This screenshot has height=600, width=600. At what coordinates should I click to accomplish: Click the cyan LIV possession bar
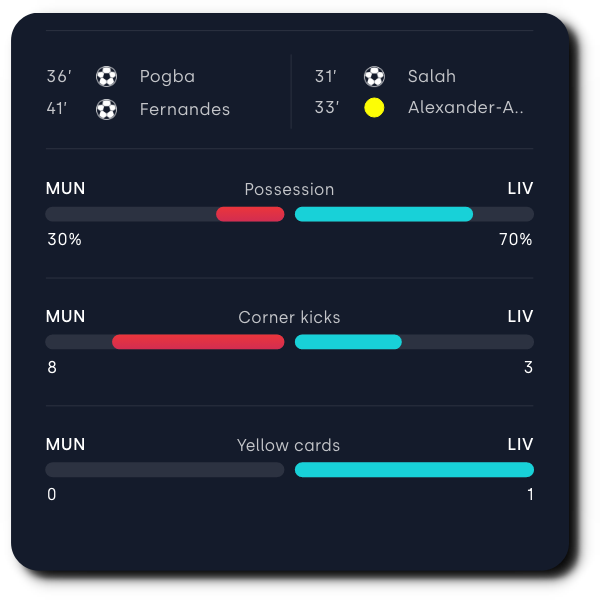coord(384,214)
